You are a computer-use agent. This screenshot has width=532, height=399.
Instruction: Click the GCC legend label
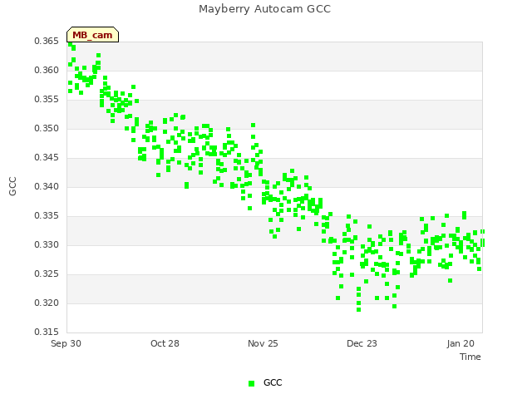pos(273,382)
